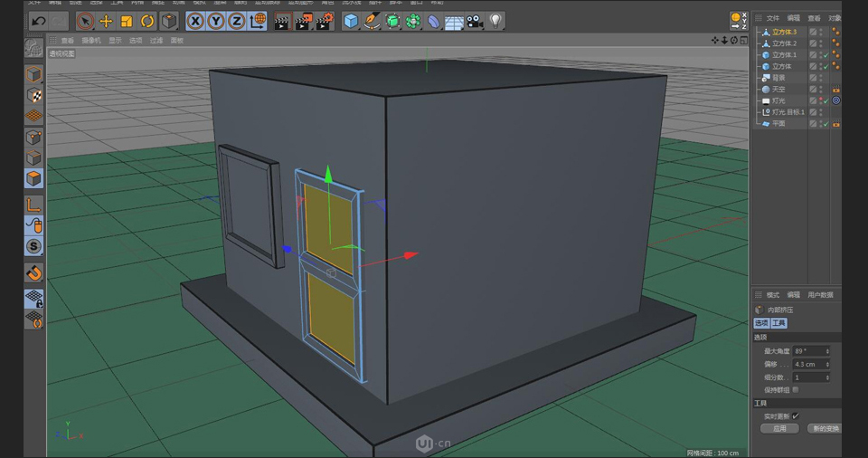This screenshot has width=868, height=458.
Task: Open the Deformer bend icon
Action: [434, 22]
